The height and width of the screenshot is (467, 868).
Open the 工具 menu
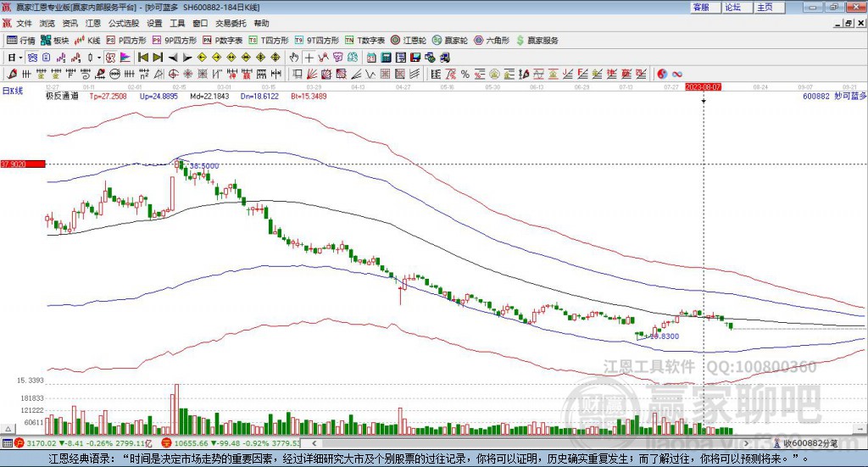[x=177, y=23]
